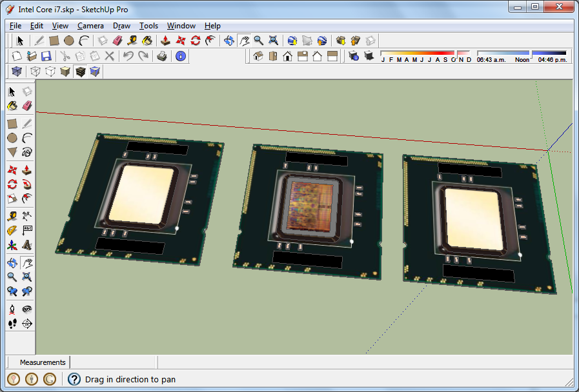Enable Wireframe face style
The height and width of the screenshot is (392, 579).
[36, 71]
